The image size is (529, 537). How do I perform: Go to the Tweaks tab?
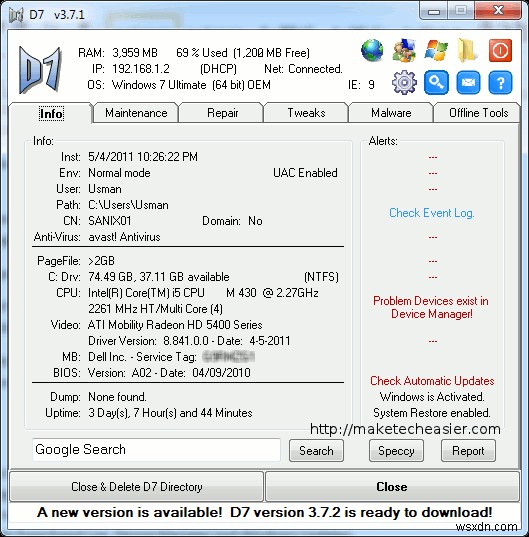306,113
